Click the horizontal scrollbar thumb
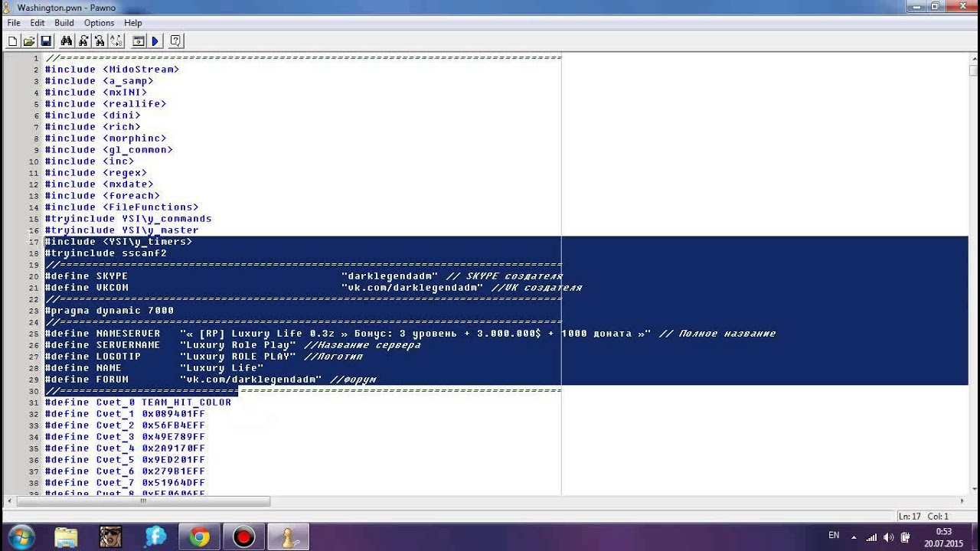The height and width of the screenshot is (551, 980). tap(142, 501)
